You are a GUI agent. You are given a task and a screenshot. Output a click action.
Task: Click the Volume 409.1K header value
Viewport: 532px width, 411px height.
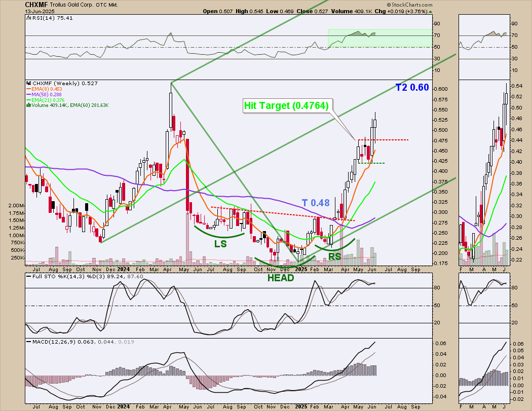pos(352,11)
